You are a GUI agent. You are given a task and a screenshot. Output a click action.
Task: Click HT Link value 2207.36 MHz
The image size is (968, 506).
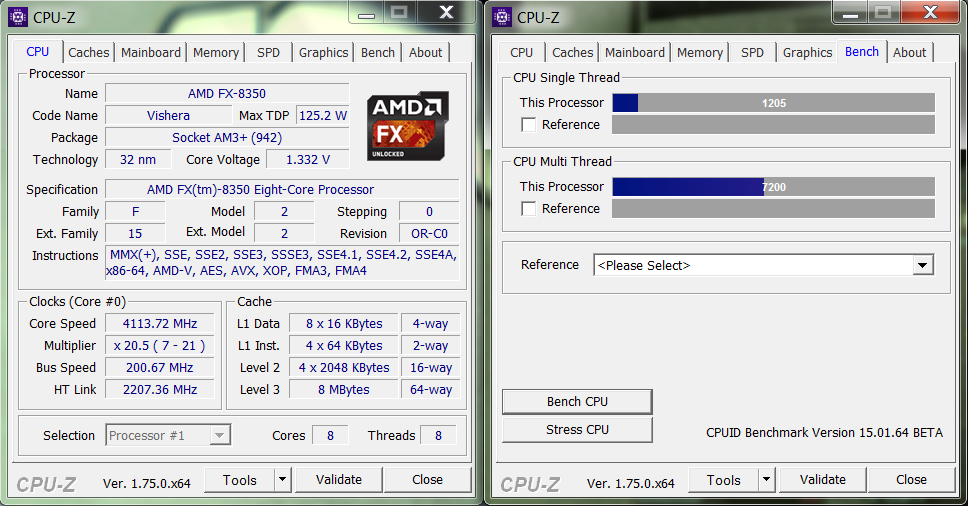160,389
